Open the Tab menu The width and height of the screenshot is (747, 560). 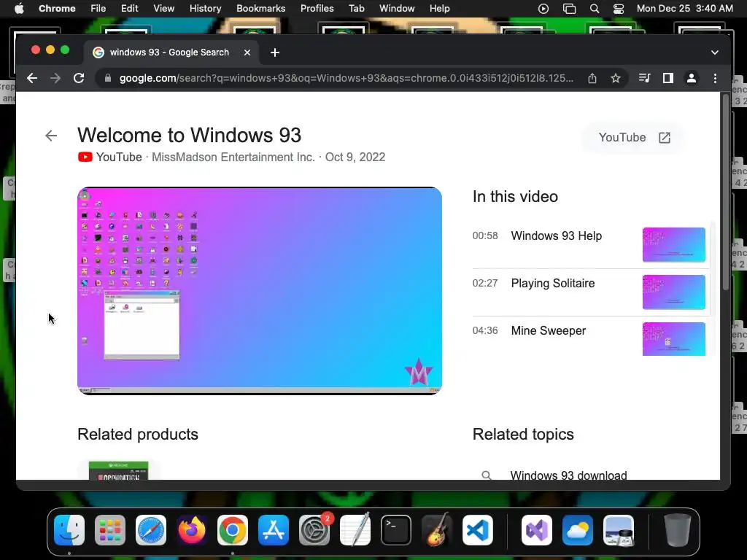tap(356, 9)
